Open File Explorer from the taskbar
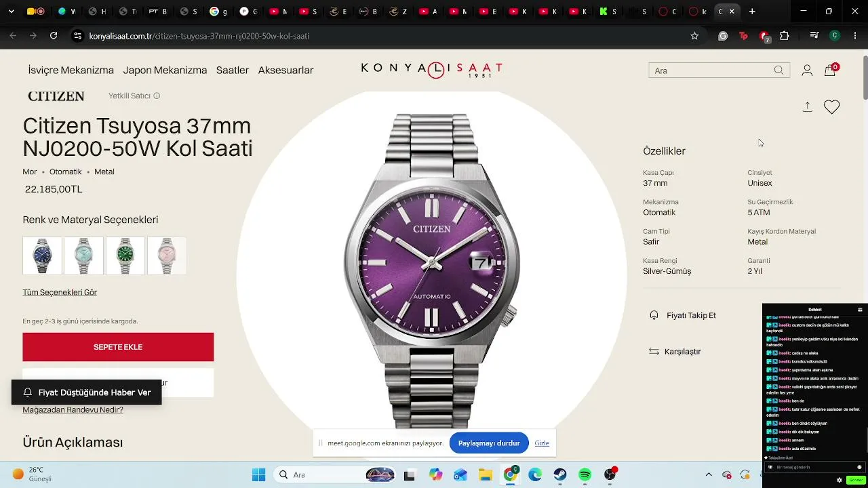 (x=485, y=474)
